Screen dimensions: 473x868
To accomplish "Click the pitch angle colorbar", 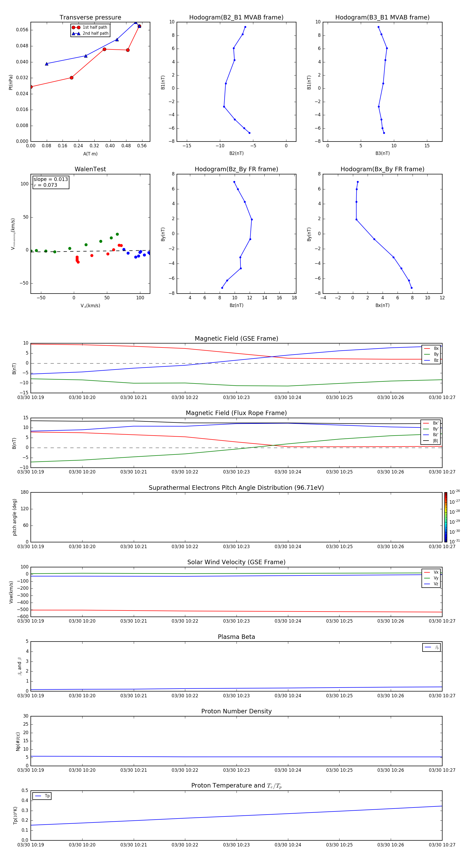I will tap(445, 517).
